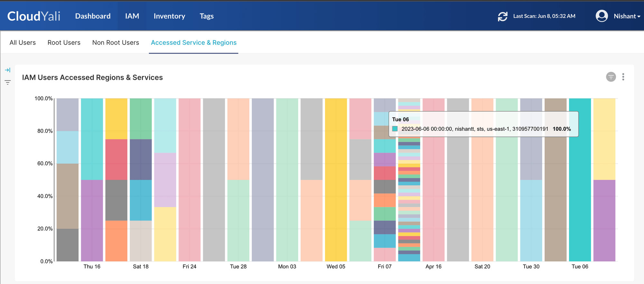Click the CloudYali logo
Image resolution: width=644 pixels, height=284 pixels.
tap(34, 16)
